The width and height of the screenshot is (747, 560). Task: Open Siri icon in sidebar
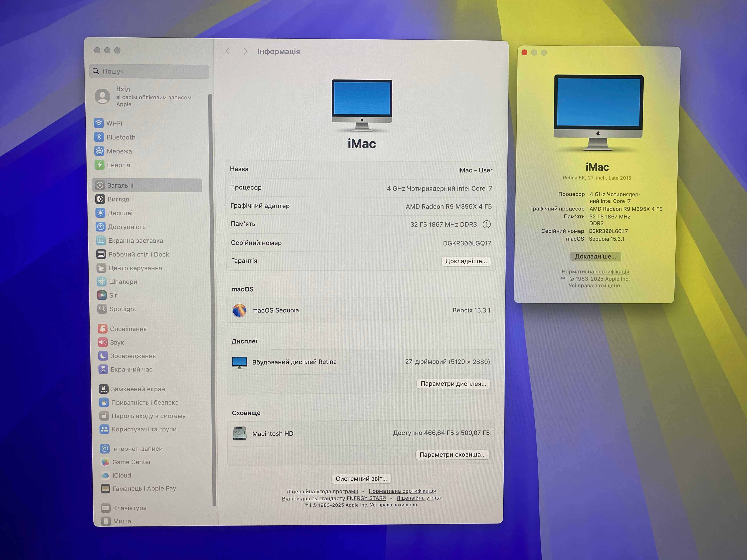point(102,295)
